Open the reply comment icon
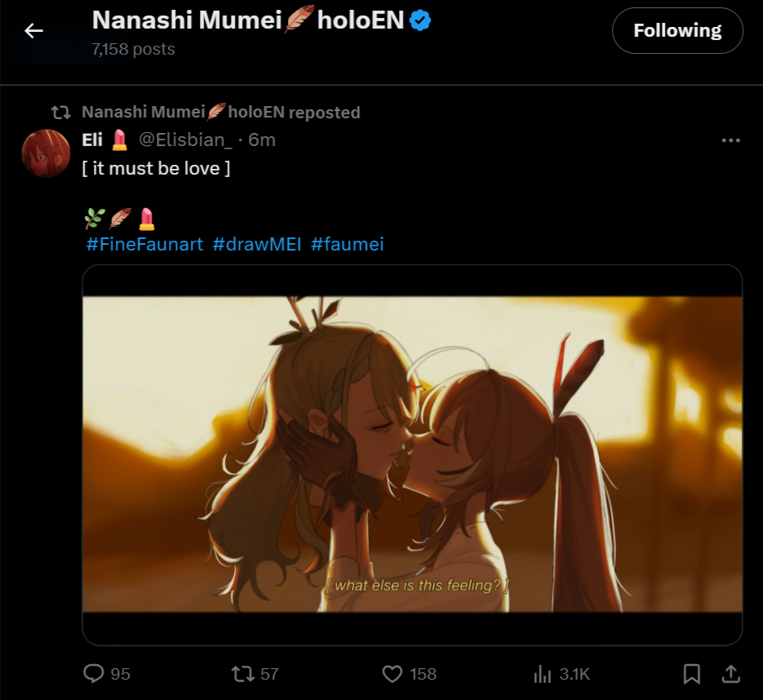Screen dimensions: 763x700 pyautogui.click(x=93, y=674)
